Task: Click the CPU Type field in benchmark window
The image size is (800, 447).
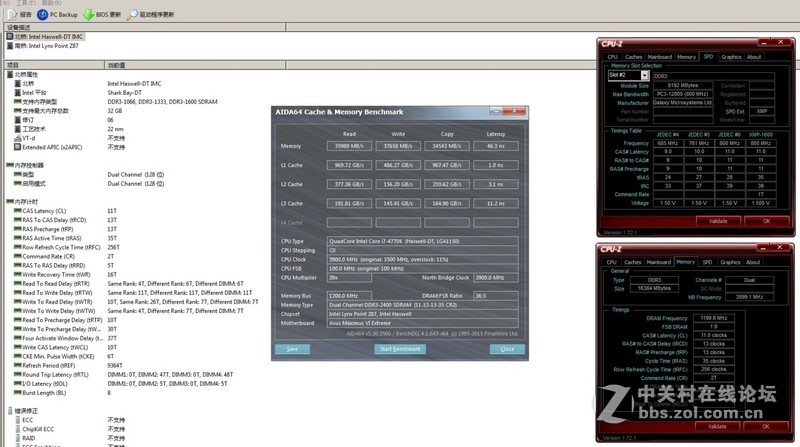Action: point(422,241)
